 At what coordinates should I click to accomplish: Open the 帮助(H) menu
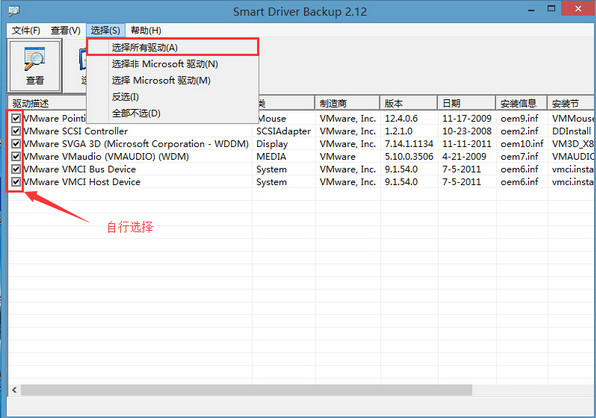pyautogui.click(x=146, y=30)
